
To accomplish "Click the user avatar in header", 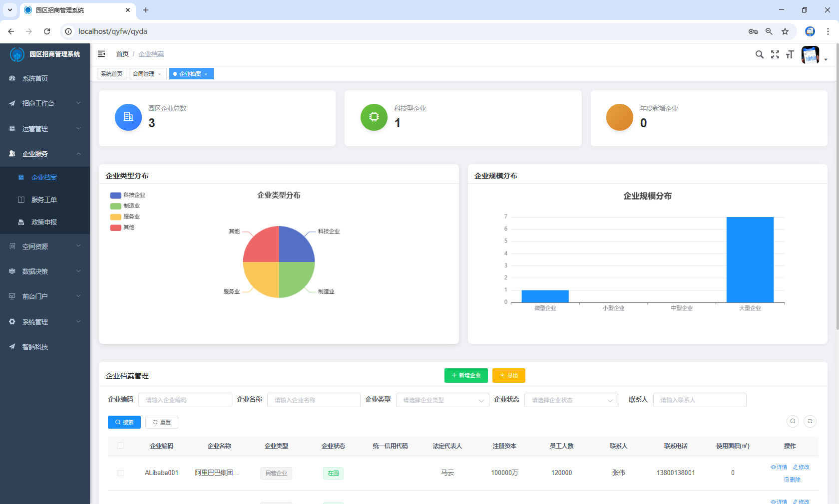I will pyautogui.click(x=810, y=55).
